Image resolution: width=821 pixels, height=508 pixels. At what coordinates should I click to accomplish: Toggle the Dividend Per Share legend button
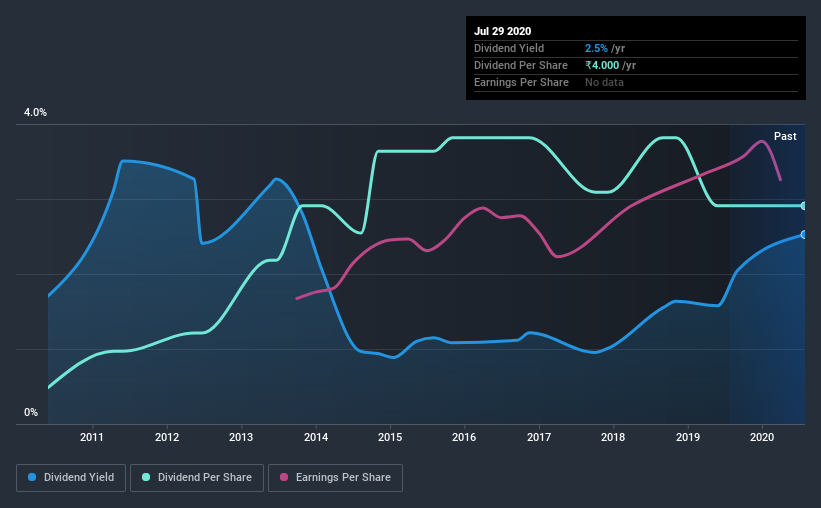(197, 478)
